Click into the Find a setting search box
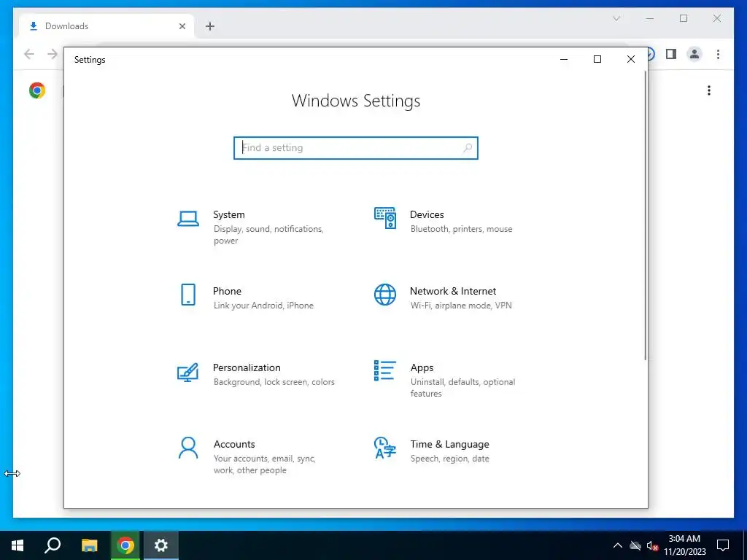The width and height of the screenshot is (747, 560). tap(356, 148)
